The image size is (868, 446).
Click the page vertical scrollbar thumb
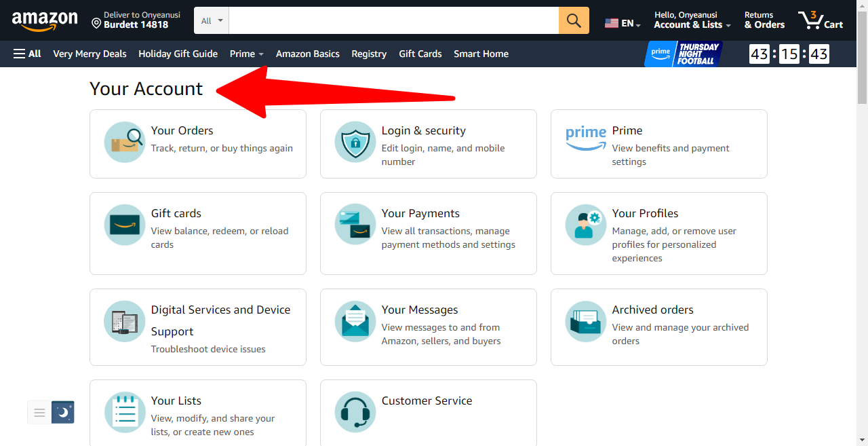pos(862,57)
